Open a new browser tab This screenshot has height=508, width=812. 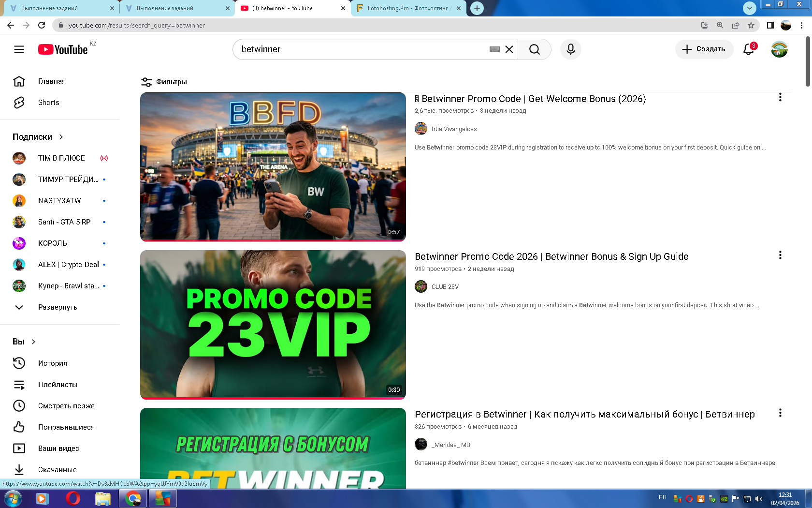(477, 8)
